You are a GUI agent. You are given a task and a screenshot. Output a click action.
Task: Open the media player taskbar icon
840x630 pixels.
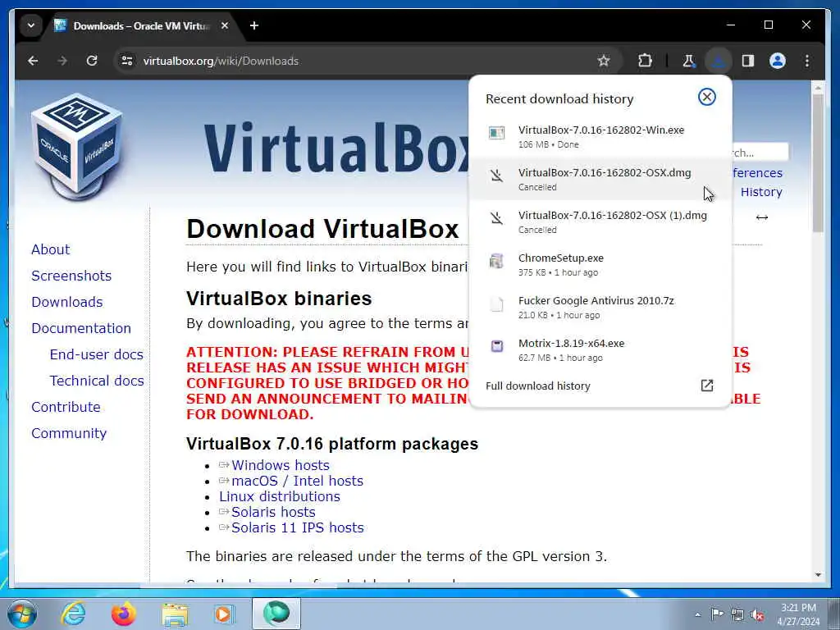(224, 614)
